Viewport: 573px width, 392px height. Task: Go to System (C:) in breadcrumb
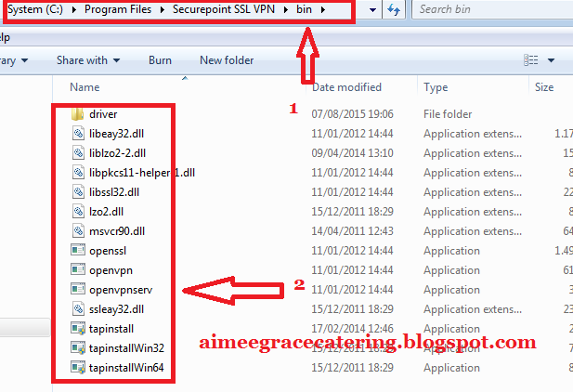35,9
